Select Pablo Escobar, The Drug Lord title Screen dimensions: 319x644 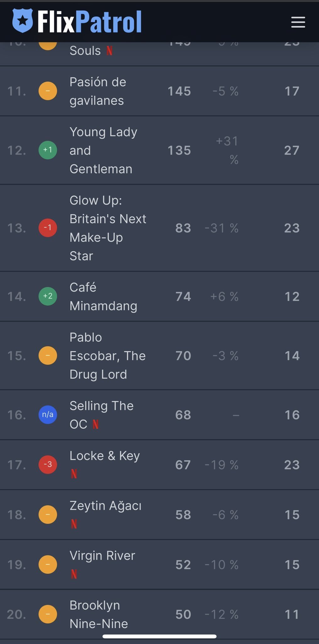point(107,356)
